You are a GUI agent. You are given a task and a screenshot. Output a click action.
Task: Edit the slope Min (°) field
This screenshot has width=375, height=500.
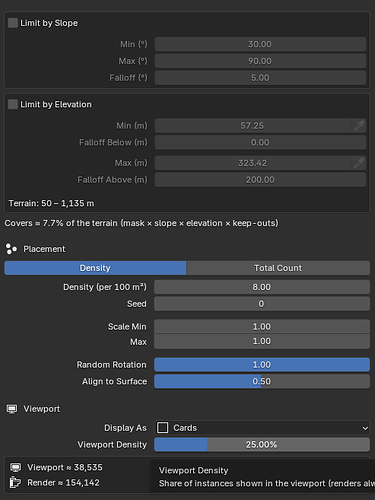[260, 44]
